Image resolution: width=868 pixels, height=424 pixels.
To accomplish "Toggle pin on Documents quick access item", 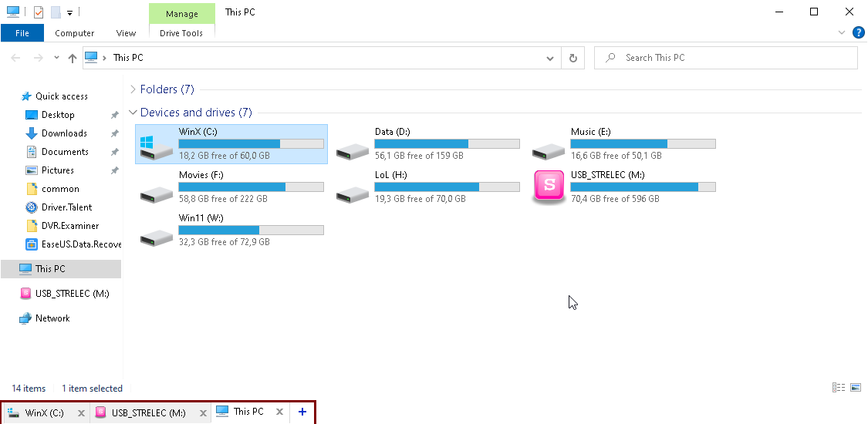I will [115, 152].
